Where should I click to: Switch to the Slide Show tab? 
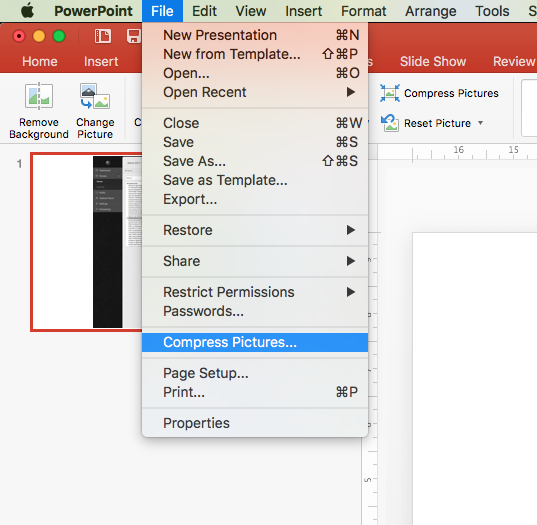(x=433, y=62)
